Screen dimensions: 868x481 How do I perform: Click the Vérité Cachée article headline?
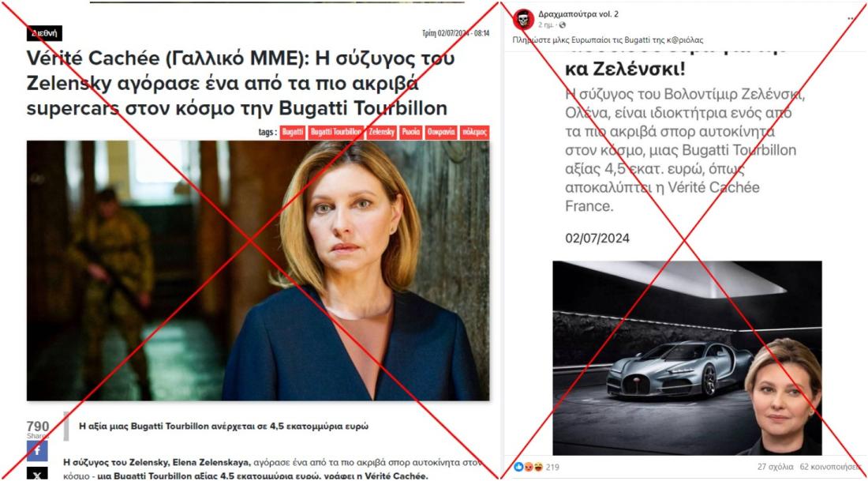(241, 83)
